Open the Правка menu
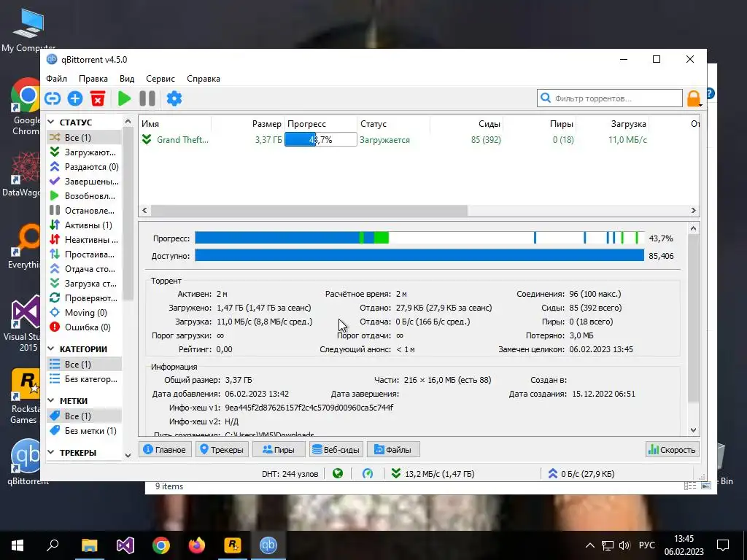 [93, 79]
